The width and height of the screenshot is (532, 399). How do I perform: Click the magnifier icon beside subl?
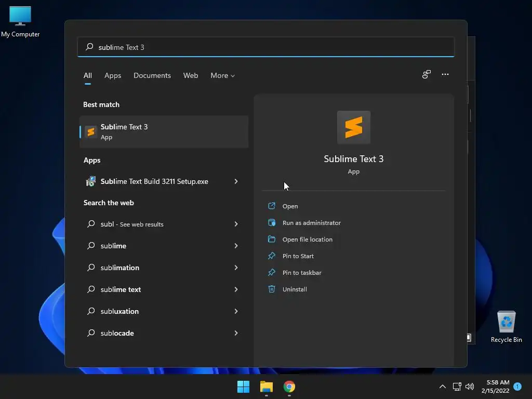point(91,224)
